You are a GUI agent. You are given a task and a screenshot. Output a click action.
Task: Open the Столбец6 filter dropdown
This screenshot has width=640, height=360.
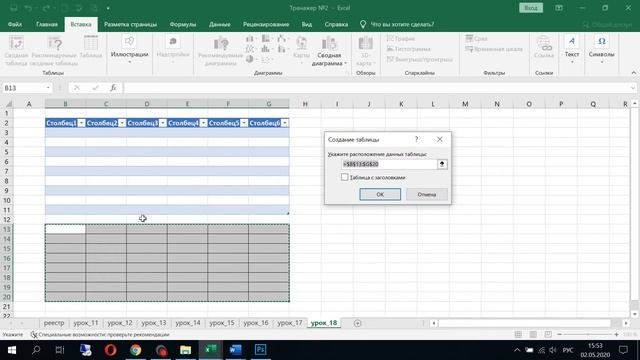click(x=284, y=123)
